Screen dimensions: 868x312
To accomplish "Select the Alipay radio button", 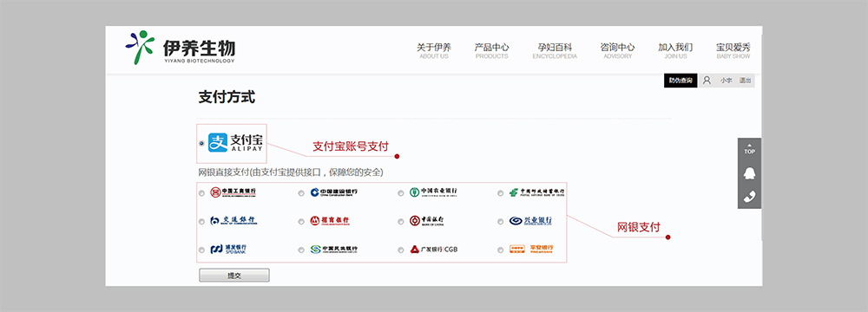I will point(201,143).
